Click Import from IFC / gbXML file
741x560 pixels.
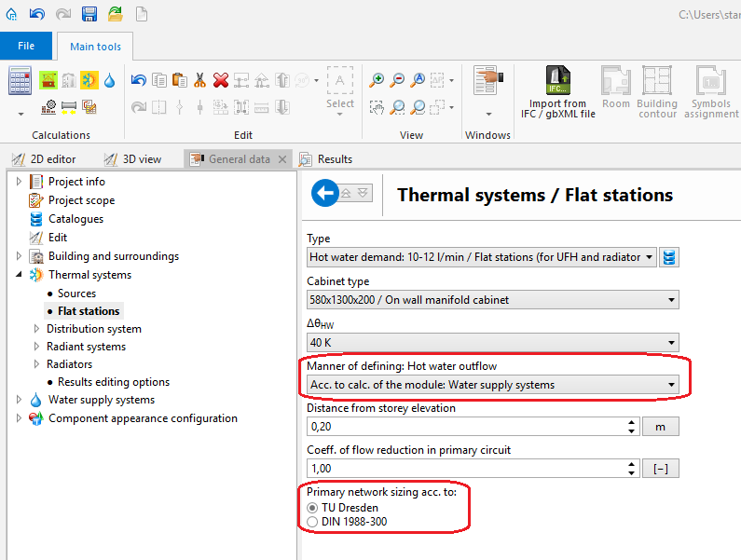pyautogui.click(x=558, y=92)
